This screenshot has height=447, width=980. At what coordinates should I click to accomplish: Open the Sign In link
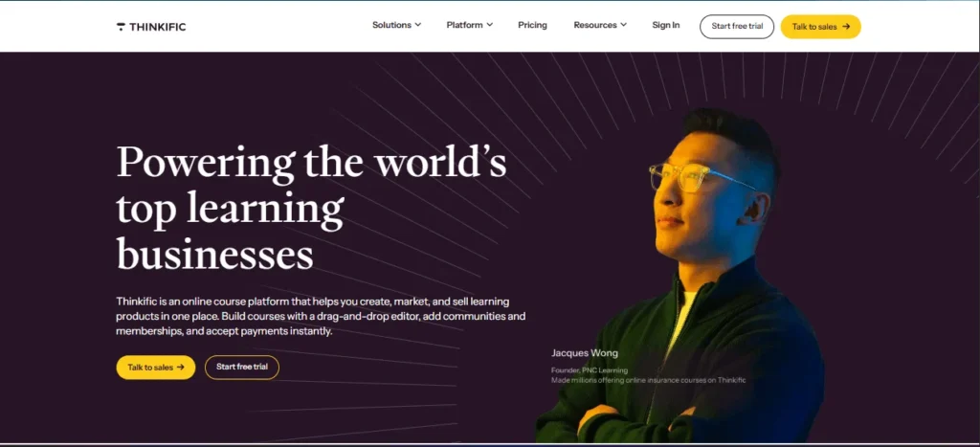[666, 25]
